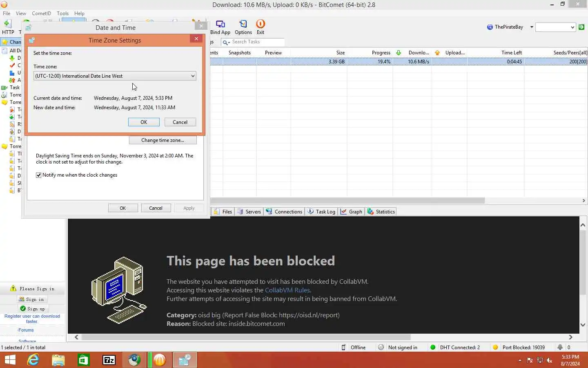Open 7-Zip from taskbar
This screenshot has height=368, width=588.
click(109, 360)
